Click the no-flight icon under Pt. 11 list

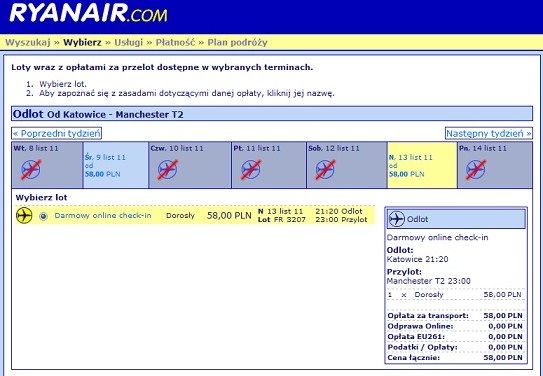tap(251, 169)
